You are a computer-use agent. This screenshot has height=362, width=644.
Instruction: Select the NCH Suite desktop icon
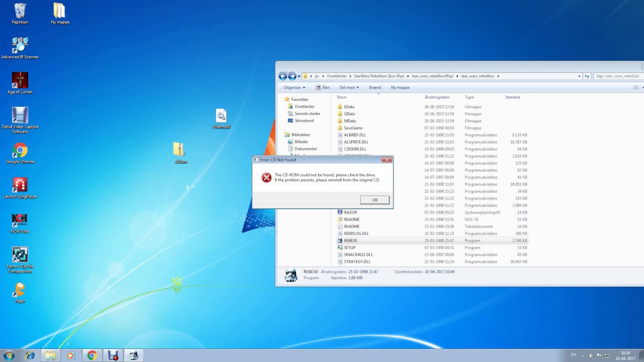coord(20,223)
